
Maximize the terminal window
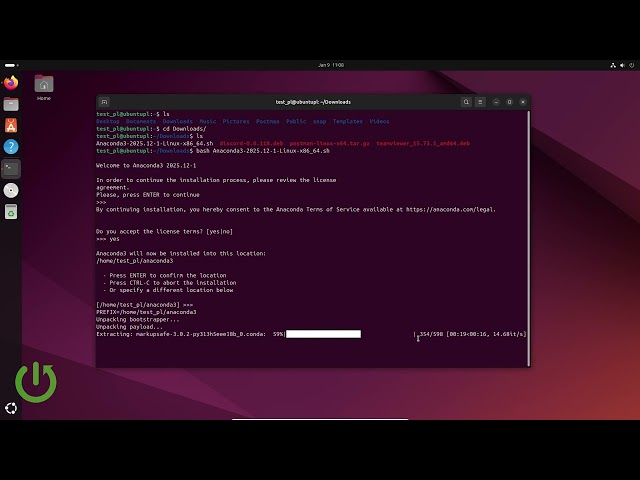pos(509,102)
